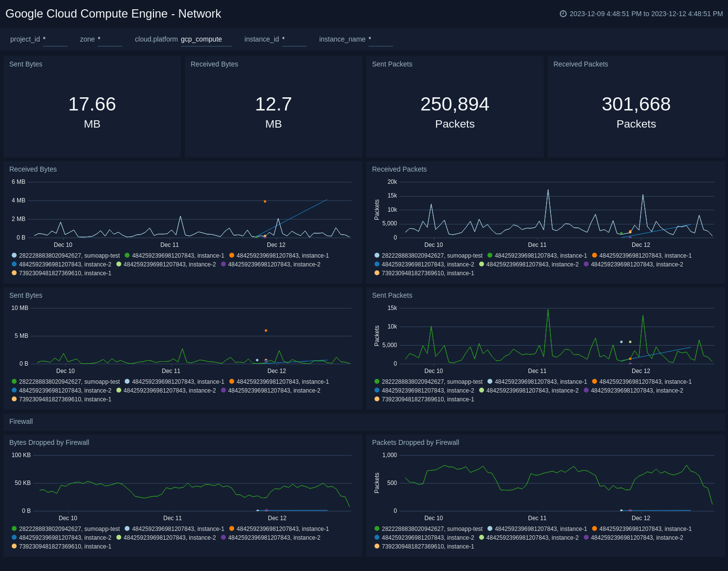Click the Sent Bytes line chart panel title
This screenshot has height=571, width=728.
26,295
